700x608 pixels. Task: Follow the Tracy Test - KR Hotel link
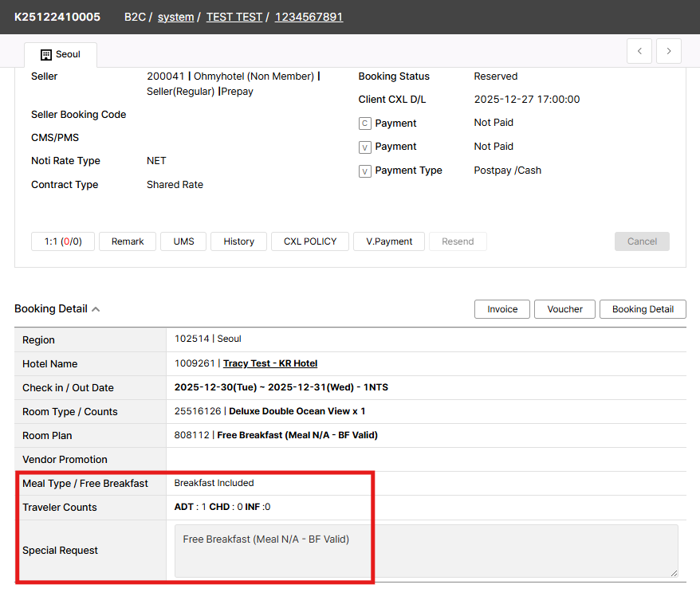tap(270, 363)
